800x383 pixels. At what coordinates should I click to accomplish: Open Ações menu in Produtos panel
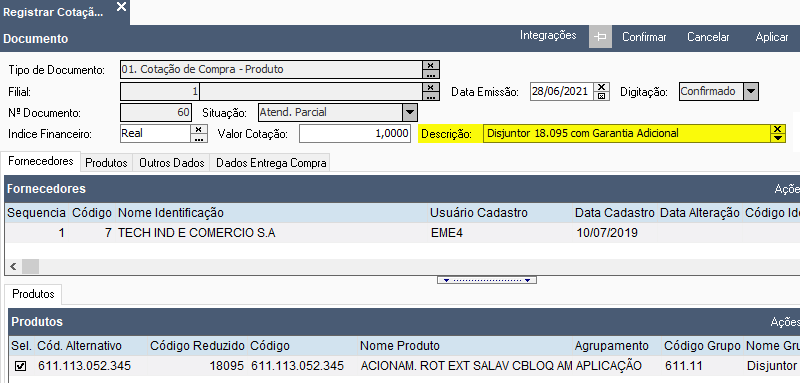click(x=785, y=322)
